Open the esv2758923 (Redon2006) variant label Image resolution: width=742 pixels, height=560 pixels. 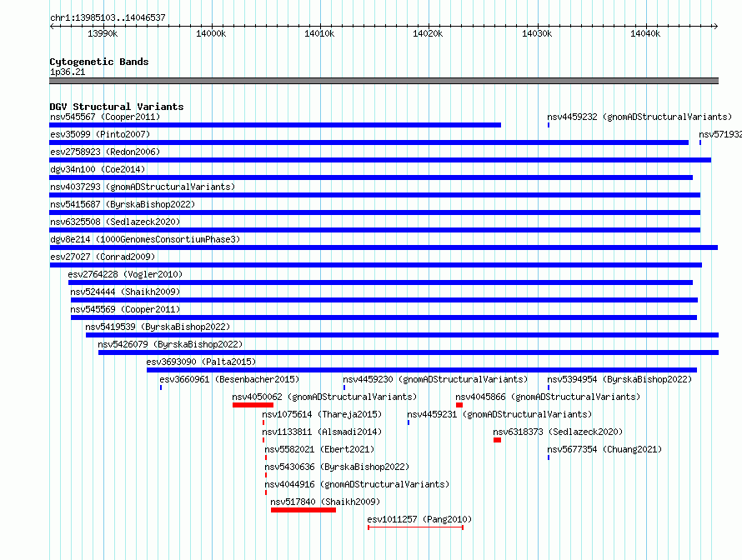(105, 152)
